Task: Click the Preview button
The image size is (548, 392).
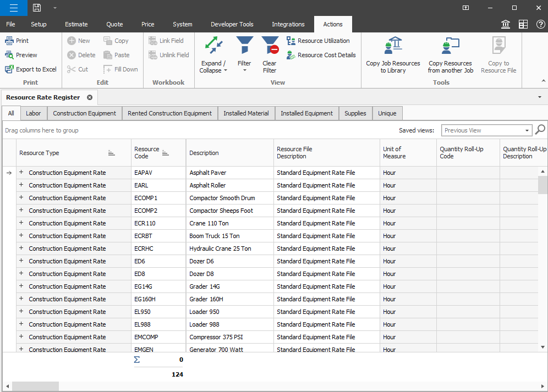Action: [x=21, y=55]
